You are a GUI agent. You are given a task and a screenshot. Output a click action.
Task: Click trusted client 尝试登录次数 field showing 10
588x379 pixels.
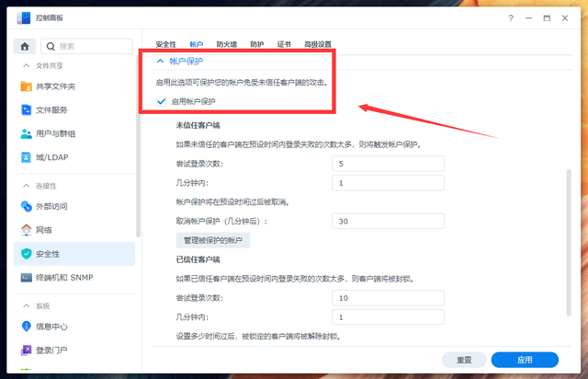[x=388, y=298]
